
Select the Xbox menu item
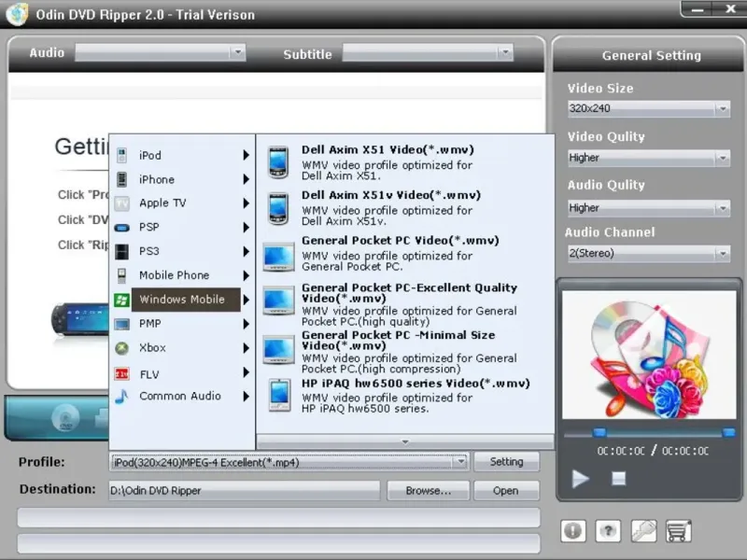[x=182, y=348]
